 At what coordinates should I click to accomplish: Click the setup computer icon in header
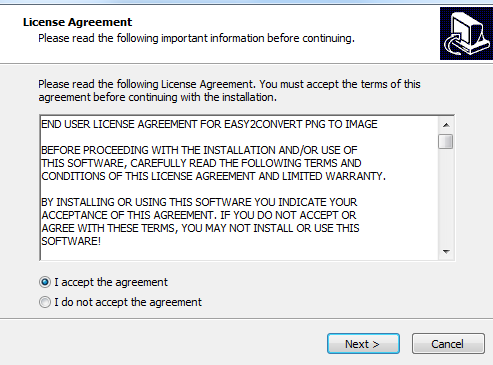click(466, 33)
